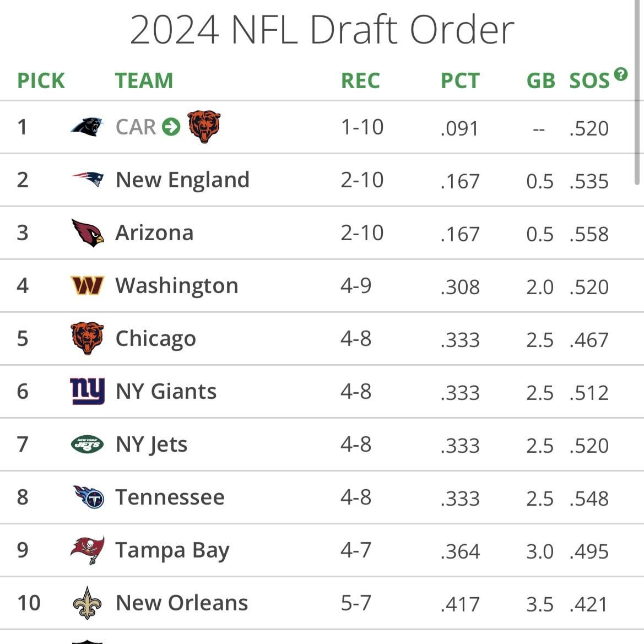Sort by the REC column header
Viewport: 644px width, 644px height.
coord(360,81)
